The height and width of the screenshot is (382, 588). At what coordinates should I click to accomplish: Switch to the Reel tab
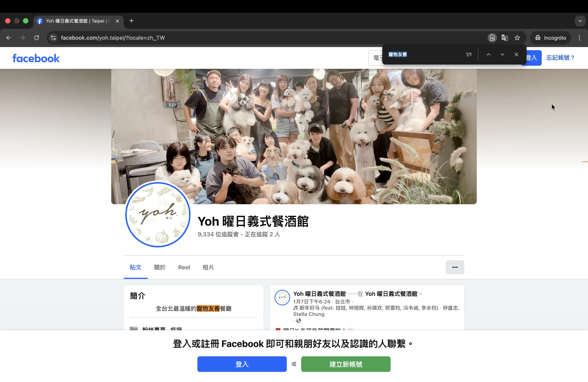coord(184,267)
